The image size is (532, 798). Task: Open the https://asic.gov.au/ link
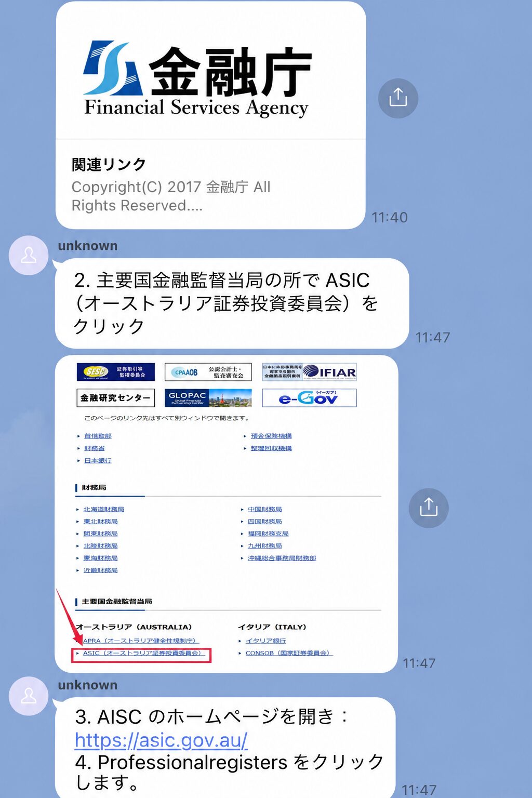point(161,740)
